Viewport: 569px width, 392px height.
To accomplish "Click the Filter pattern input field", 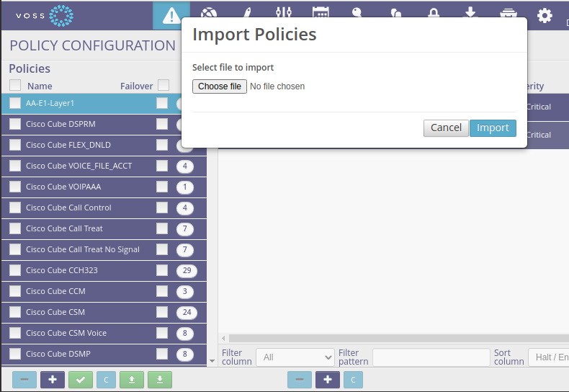I will (431, 357).
